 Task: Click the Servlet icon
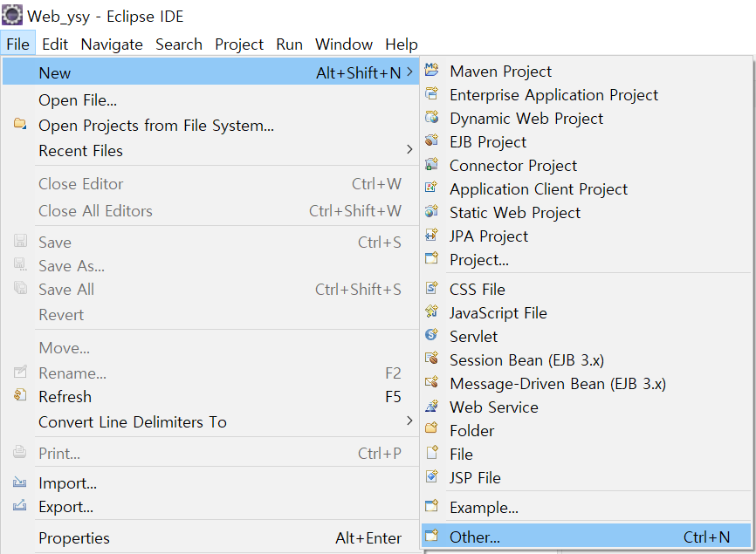(x=431, y=335)
